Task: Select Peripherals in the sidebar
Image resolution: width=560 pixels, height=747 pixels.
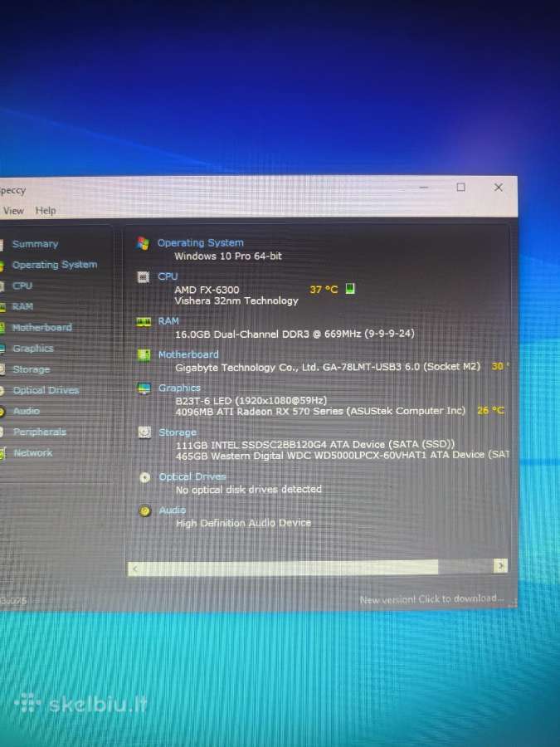Action: pyautogui.click(x=40, y=432)
